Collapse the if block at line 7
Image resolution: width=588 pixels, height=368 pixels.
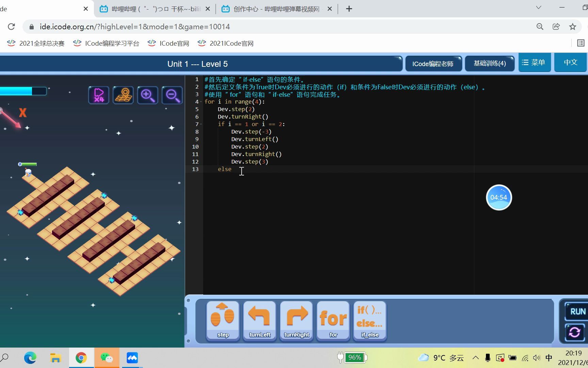coord(201,124)
